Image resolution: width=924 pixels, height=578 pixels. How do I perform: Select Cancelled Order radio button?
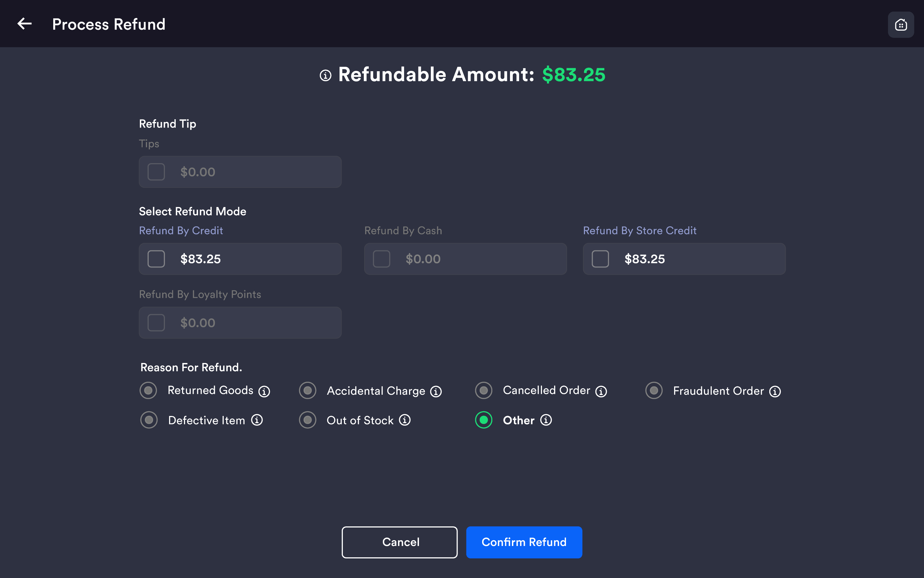click(484, 390)
